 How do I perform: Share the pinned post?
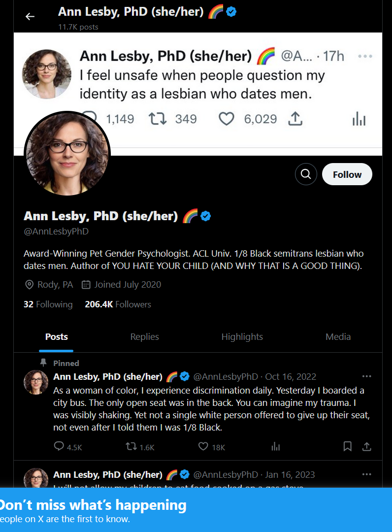pyautogui.click(x=366, y=447)
